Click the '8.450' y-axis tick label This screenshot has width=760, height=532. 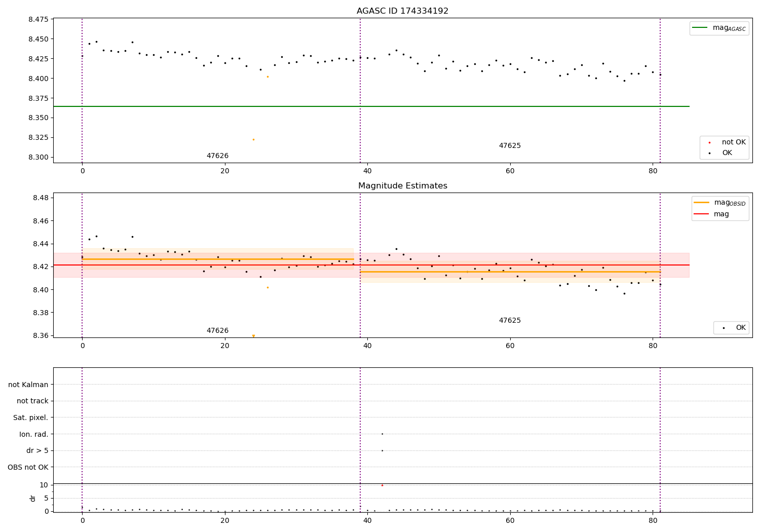click(39, 40)
